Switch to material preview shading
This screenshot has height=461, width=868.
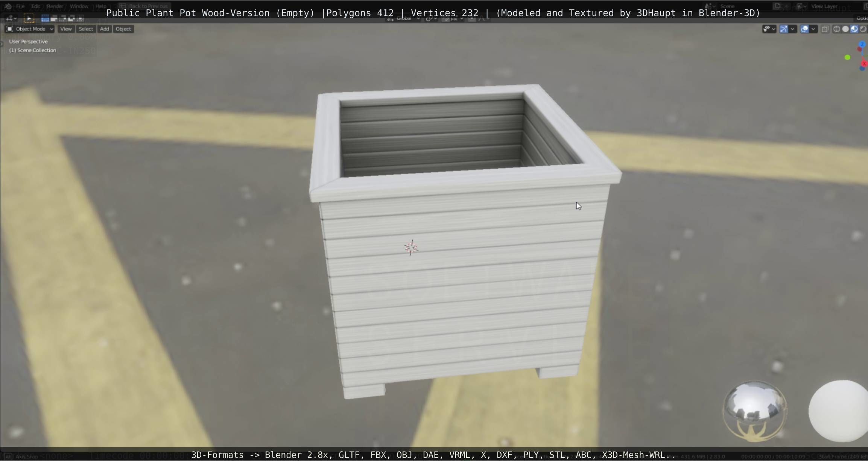coord(854,29)
